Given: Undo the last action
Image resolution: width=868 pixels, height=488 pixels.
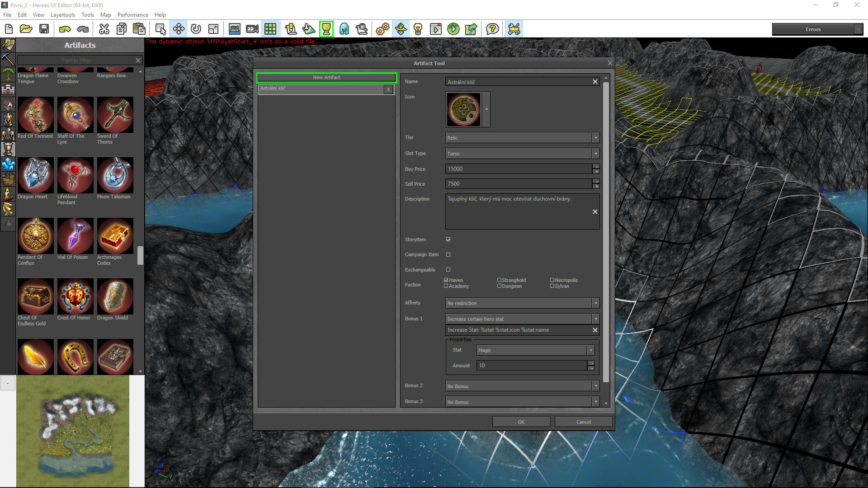Looking at the screenshot, I should click(65, 29).
